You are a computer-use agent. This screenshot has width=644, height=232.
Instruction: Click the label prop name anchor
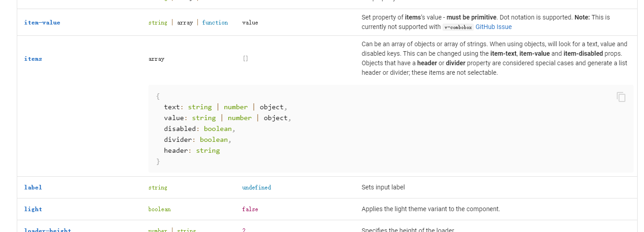[33, 188]
